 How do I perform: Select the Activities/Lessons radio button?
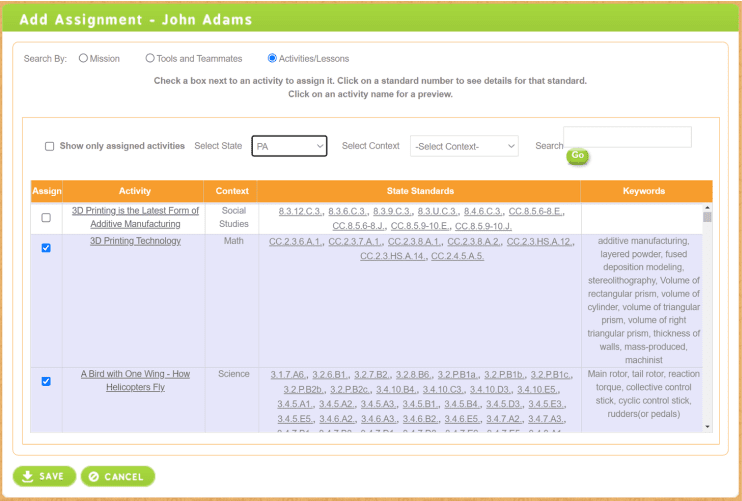pos(272,59)
